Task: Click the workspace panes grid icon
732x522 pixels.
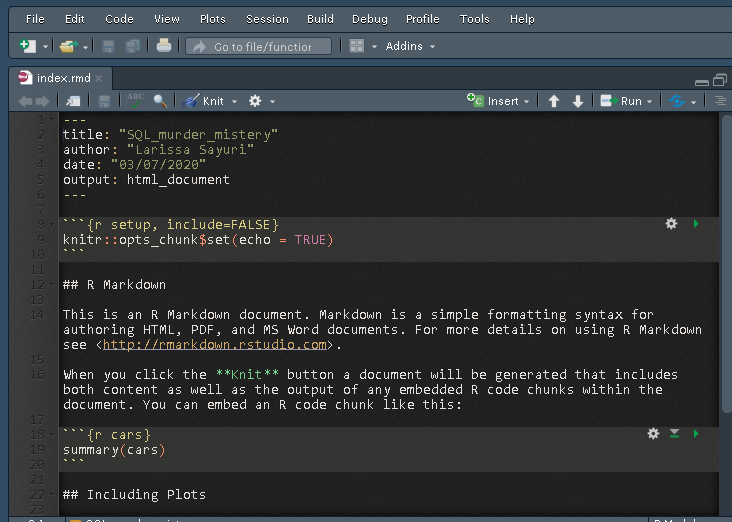Action: point(357,46)
